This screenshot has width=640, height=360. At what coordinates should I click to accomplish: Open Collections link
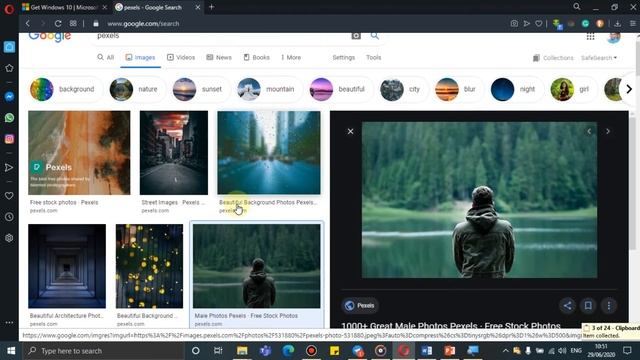(x=553, y=58)
